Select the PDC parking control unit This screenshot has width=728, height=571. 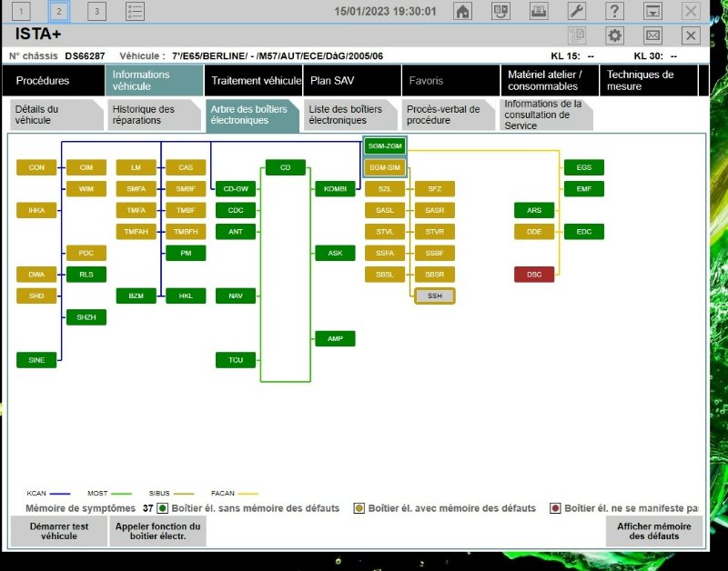86,253
